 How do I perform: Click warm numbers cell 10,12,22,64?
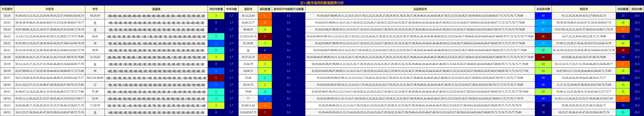248,16
